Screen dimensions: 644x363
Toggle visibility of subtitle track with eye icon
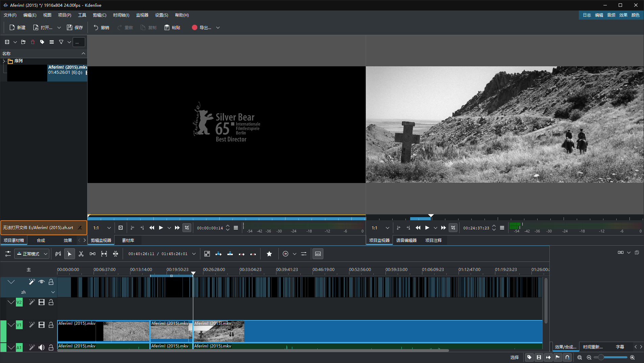[x=42, y=282]
